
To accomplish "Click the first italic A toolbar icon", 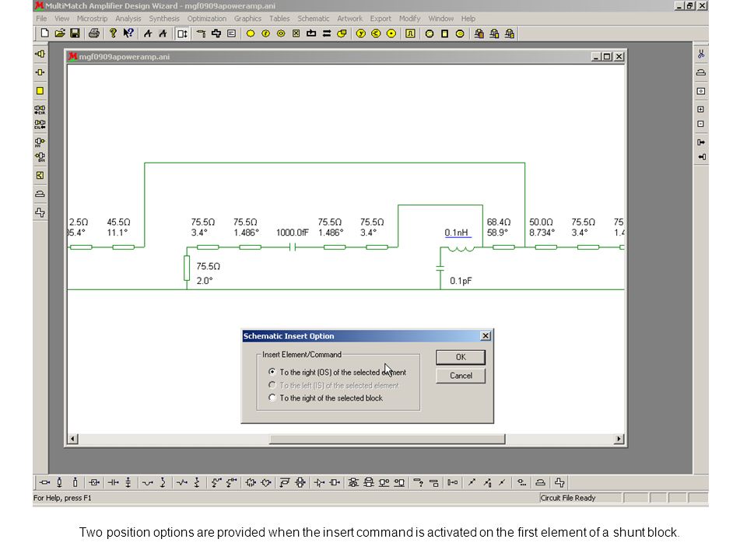I will coord(148,33).
